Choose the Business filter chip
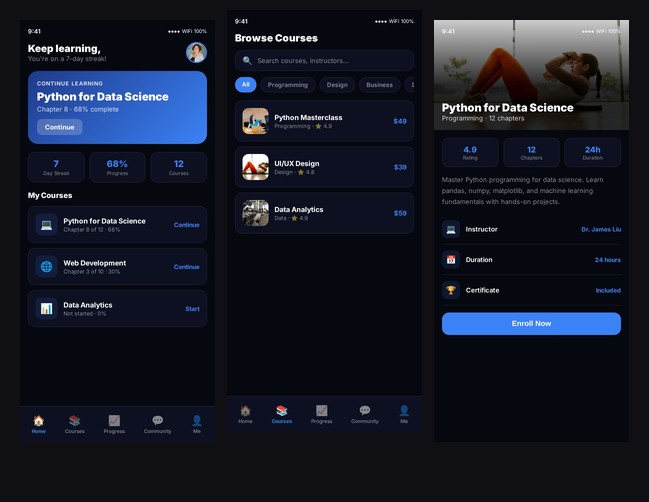Image resolution: width=649 pixels, height=502 pixels. (379, 85)
